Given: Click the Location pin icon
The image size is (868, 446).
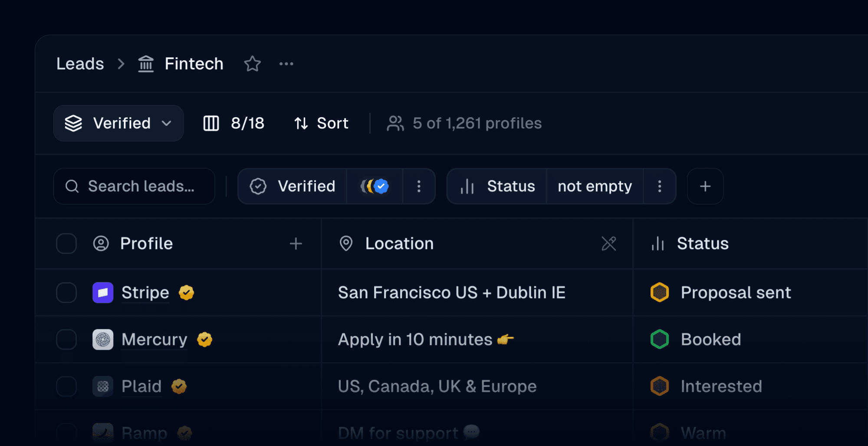Looking at the screenshot, I should [x=346, y=243].
